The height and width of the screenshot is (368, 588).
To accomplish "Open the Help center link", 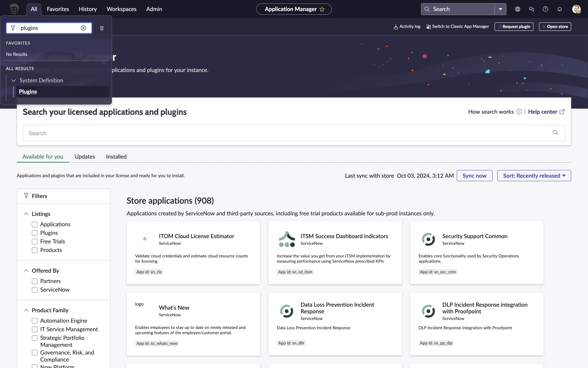I will 546,112.
